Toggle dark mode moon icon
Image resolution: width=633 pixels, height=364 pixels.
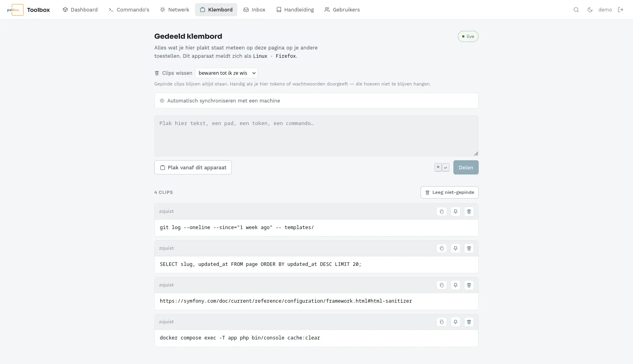[x=590, y=9]
